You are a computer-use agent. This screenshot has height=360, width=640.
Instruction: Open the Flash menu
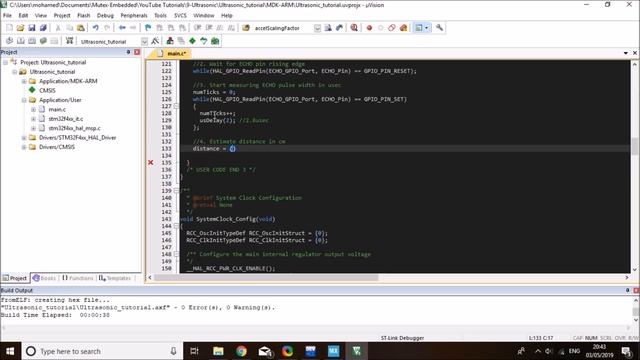84,16
